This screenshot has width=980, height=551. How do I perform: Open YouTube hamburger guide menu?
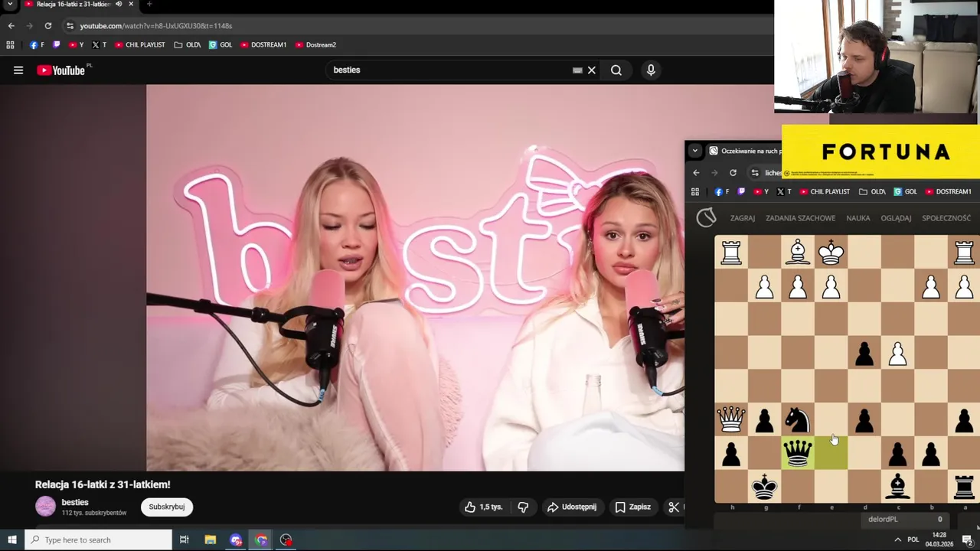click(x=18, y=70)
